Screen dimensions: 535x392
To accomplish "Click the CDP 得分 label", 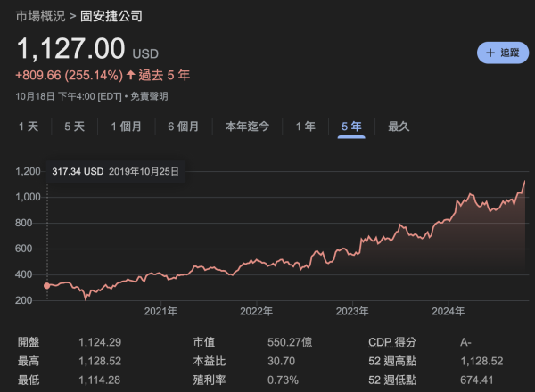I will click(392, 342).
